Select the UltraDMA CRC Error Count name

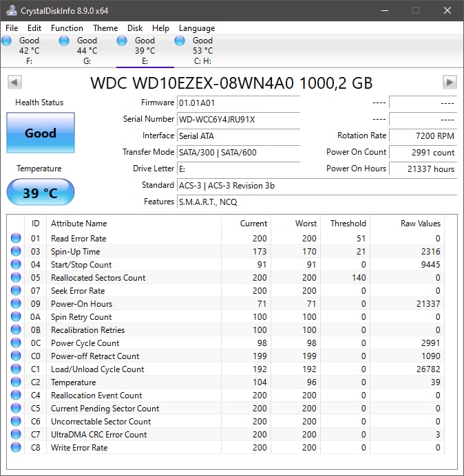[98, 435]
